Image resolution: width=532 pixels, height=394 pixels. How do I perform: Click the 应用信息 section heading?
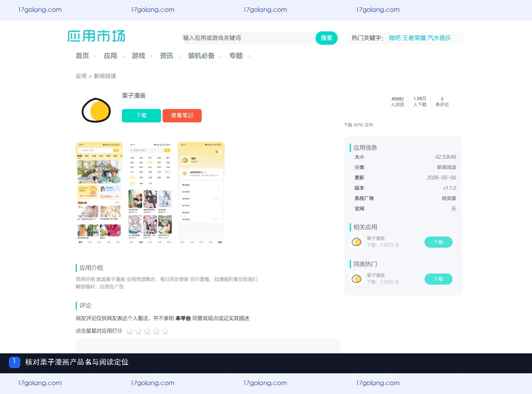click(x=365, y=148)
